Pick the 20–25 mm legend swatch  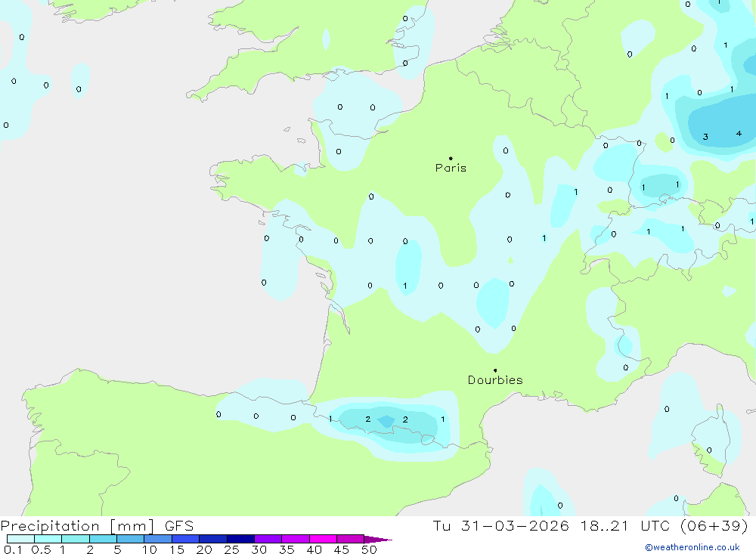(213, 539)
